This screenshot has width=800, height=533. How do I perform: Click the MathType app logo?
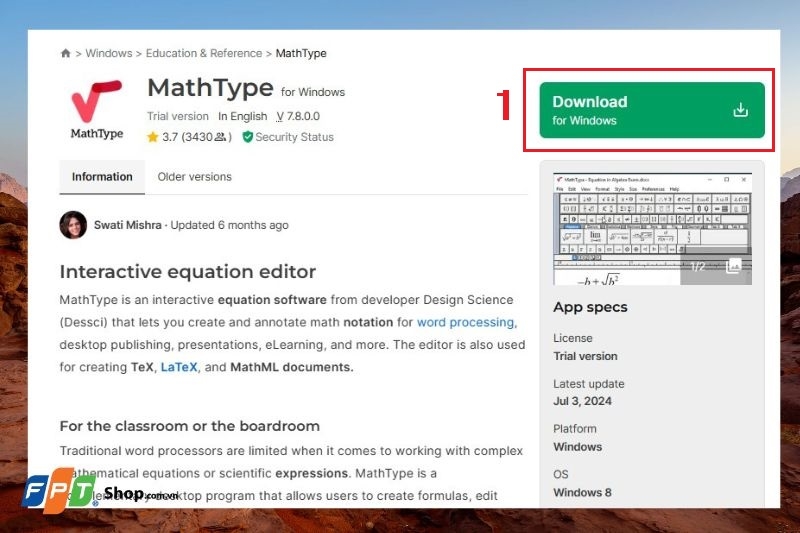(97, 109)
